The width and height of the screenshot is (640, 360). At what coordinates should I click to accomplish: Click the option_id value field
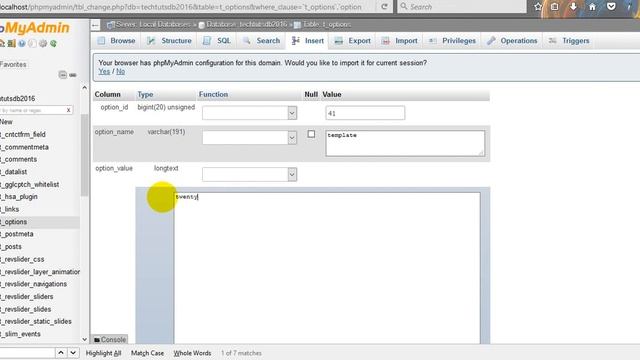tap(365, 113)
